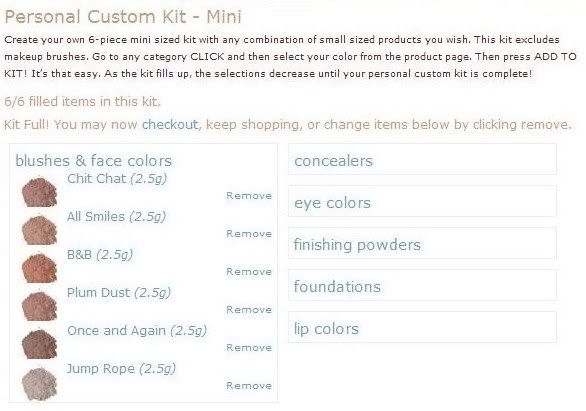
Task: Expand the eye colors category
Action: [x=422, y=202]
